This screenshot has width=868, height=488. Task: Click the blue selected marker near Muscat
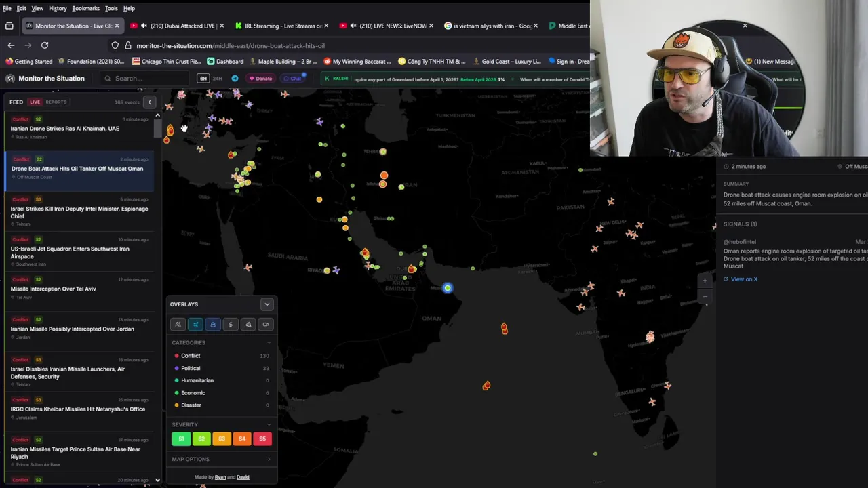click(448, 288)
